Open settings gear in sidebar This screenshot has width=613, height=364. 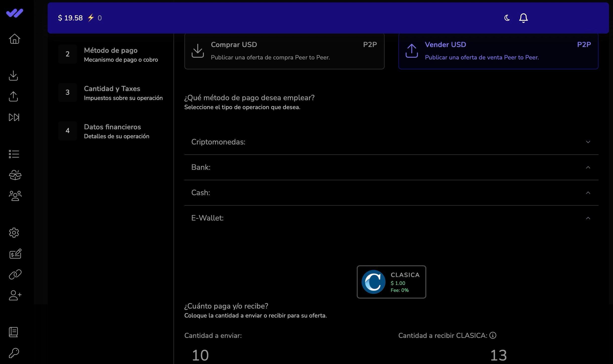coord(14,233)
